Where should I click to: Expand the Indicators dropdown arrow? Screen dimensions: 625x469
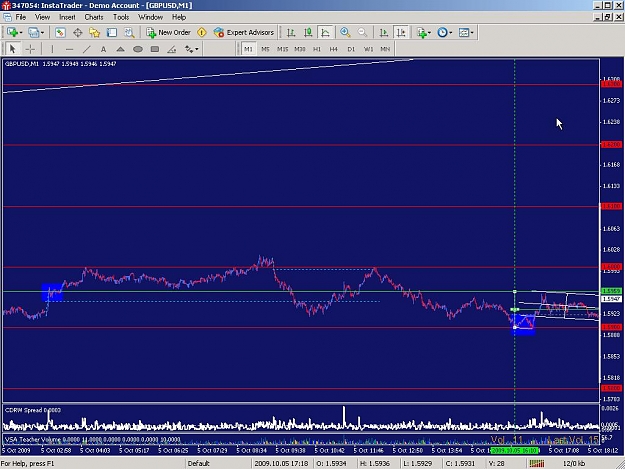click(x=429, y=33)
